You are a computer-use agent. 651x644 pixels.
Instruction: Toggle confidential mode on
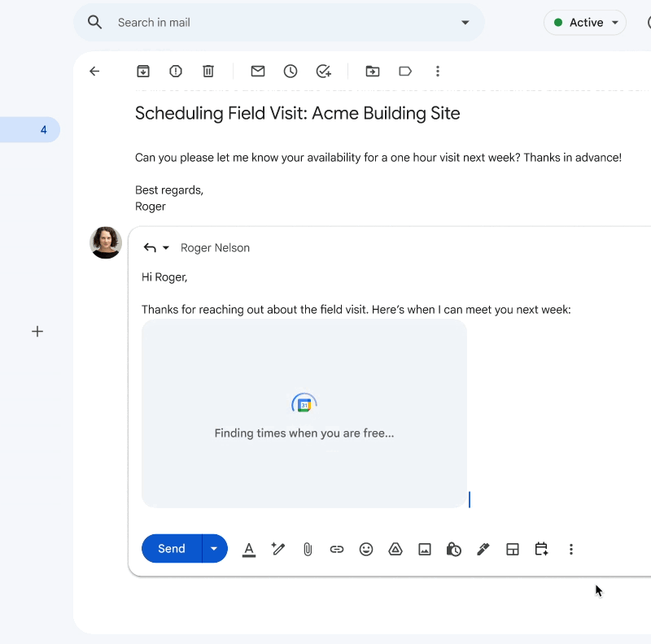coord(454,549)
